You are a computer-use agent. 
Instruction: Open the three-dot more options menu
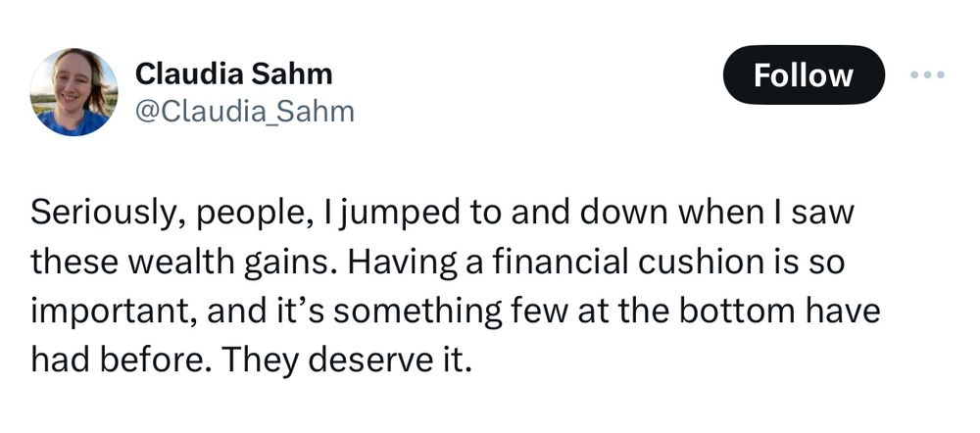(x=927, y=74)
